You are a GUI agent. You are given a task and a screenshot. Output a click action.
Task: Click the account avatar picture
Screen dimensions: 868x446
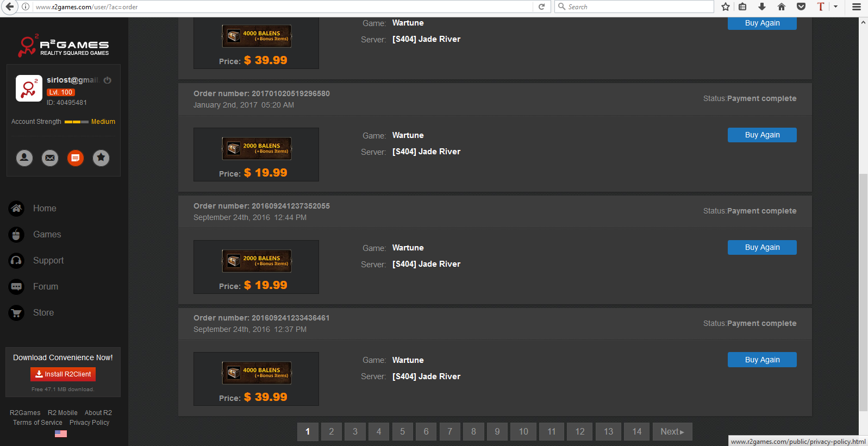point(29,89)
